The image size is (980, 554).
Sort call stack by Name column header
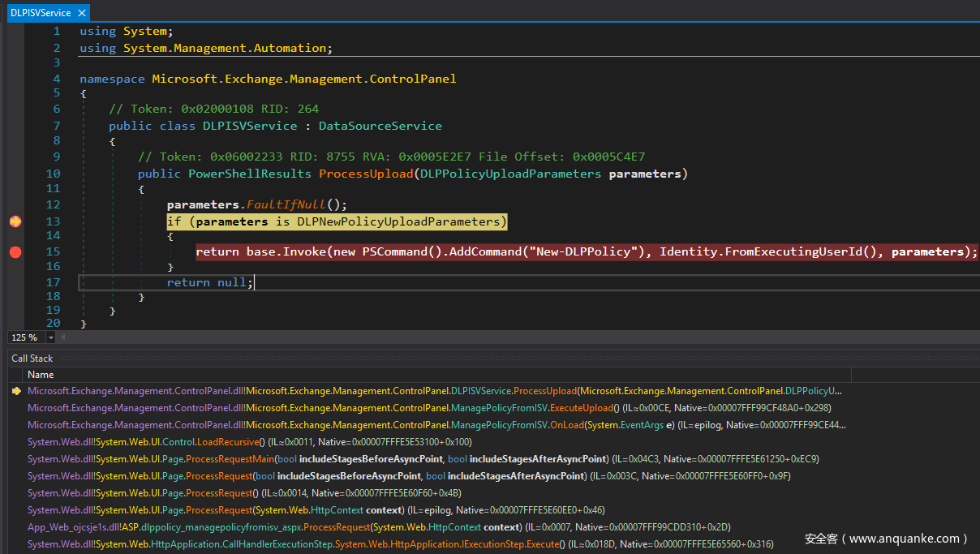[x=41, y=375]
